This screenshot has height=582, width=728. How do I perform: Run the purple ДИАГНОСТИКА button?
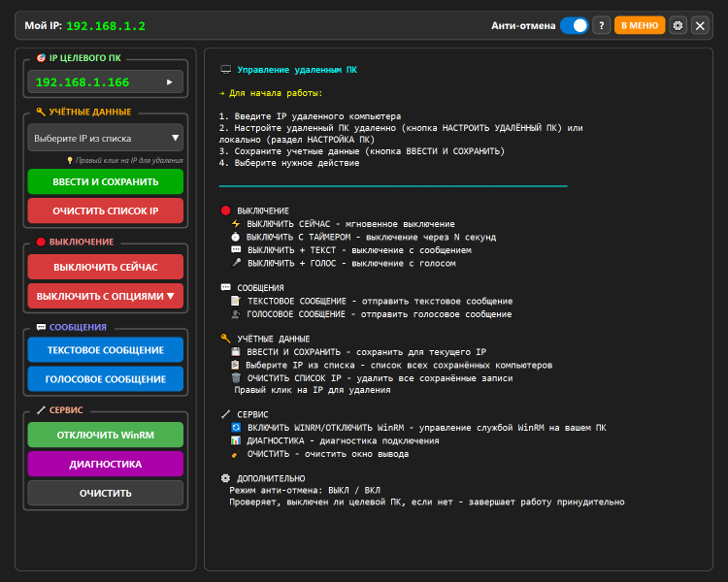pos(105,464)
